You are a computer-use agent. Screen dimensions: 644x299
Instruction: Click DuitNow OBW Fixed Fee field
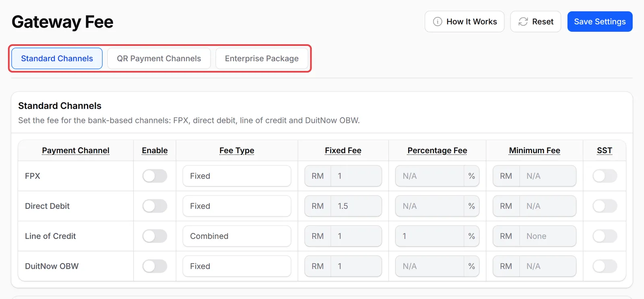pos(356,266)
